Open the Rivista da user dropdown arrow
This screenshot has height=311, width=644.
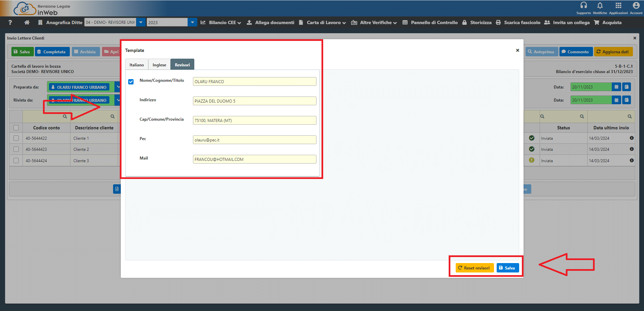[117, 100]
